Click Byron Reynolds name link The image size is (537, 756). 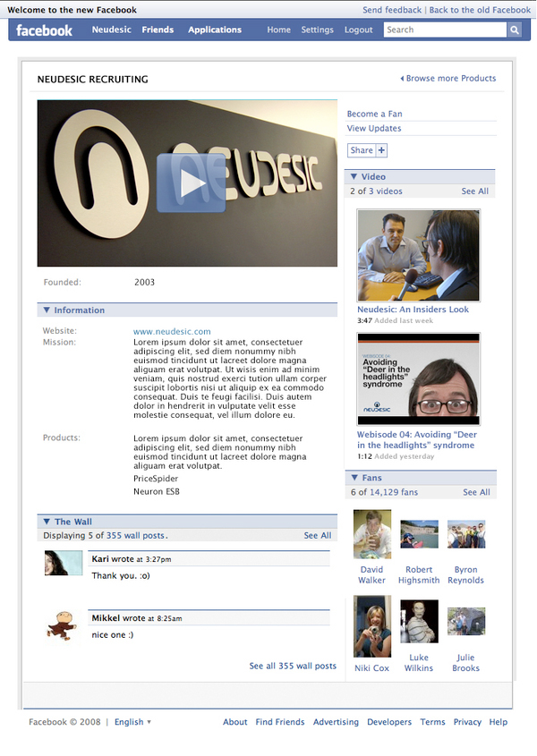[x=465, y=574]
